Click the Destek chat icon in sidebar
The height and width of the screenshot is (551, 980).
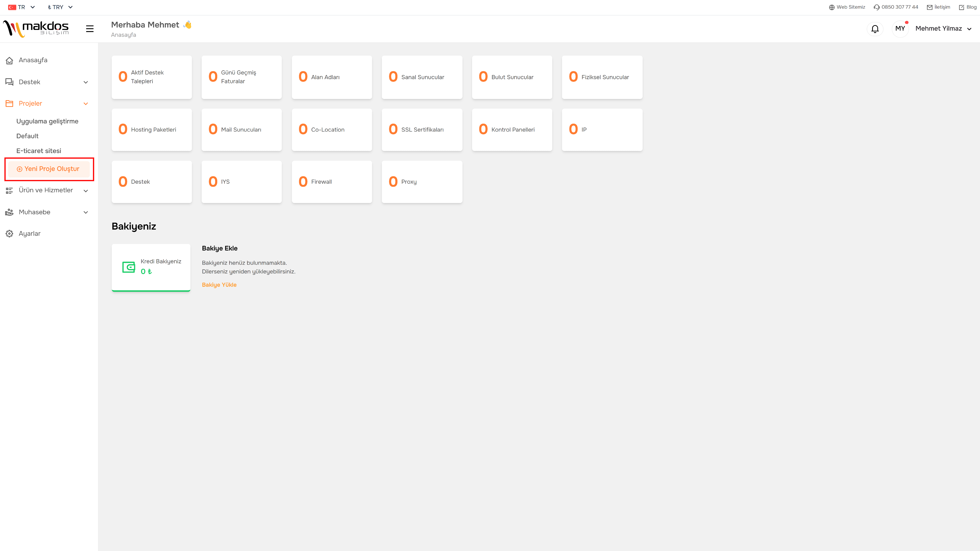pyautogui.click(x=10, y=82)
